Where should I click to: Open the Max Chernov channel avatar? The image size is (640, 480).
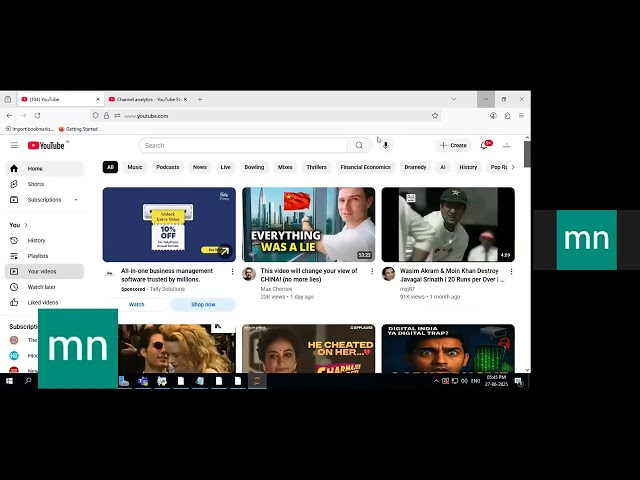pos(249,274)
